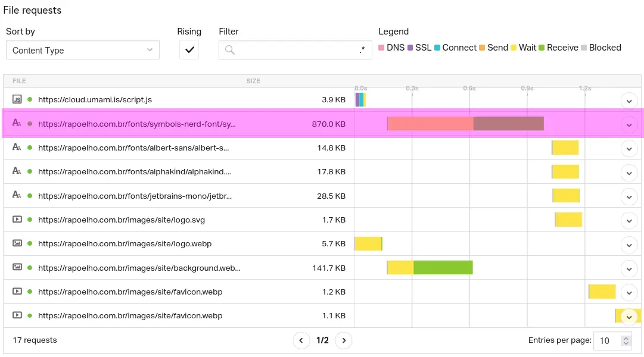644x357 pixels.
Task: Go to previous page of requests
Action: coord(301,340)
